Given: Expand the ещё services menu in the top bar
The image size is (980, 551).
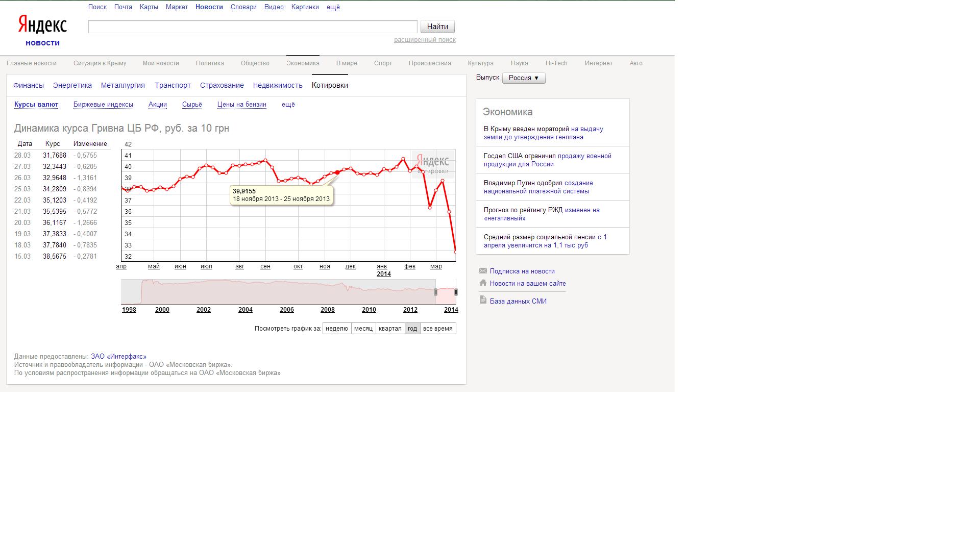Looking at the screenshot, I should [x=333, y=7].
